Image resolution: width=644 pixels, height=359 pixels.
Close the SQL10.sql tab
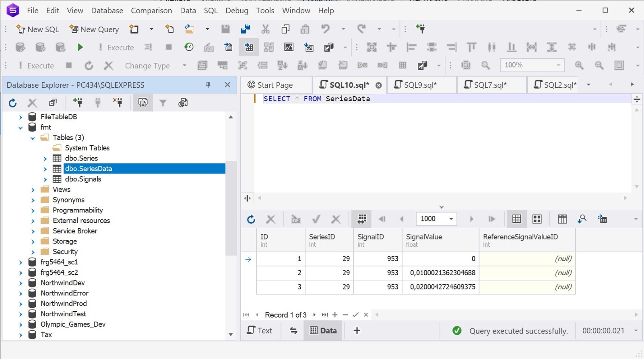378,85
